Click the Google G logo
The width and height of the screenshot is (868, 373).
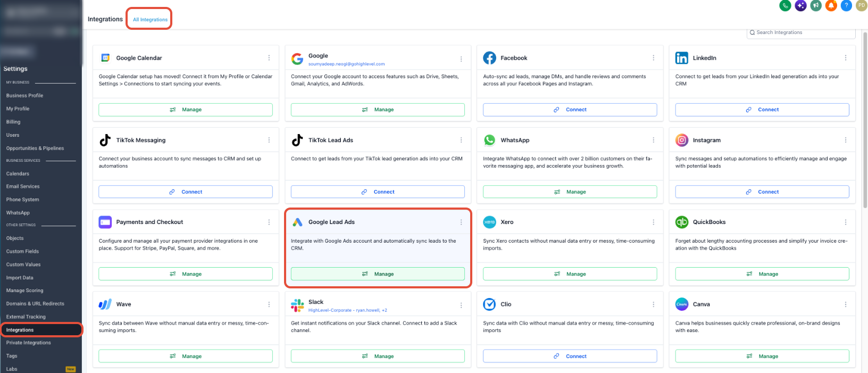pyautogui.click(x=297, y=59)
